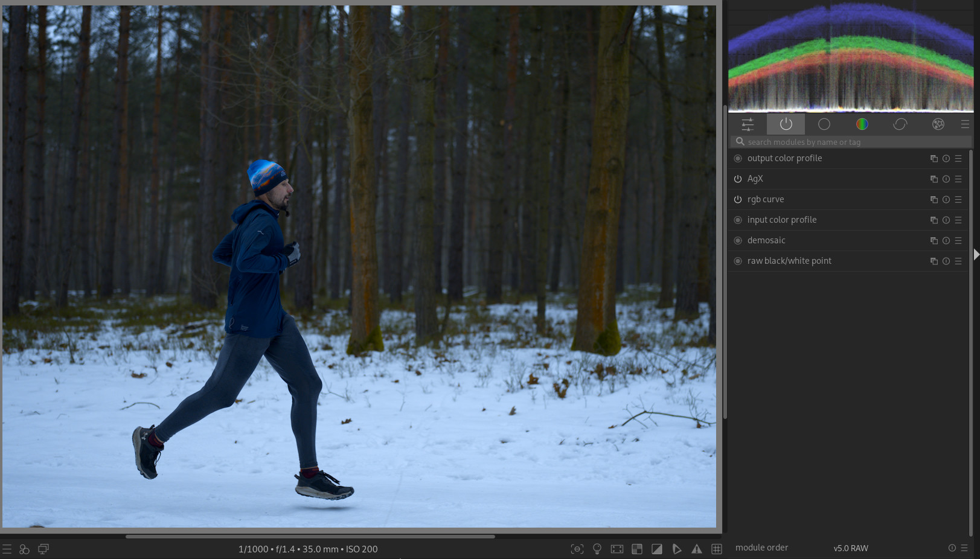Open presets menu for raw black/white point
The height and width of the screenshot is (559, 980).
958,261
